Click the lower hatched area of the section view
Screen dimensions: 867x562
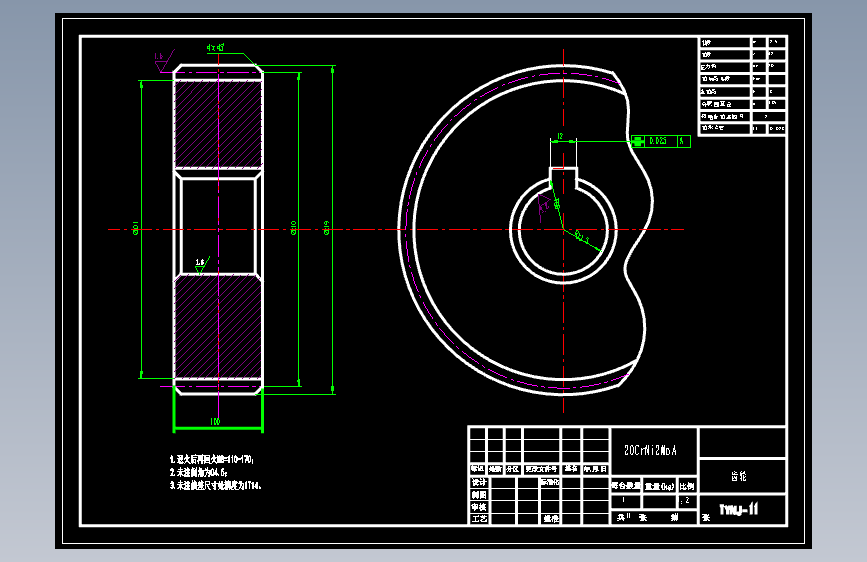(218, 327)
